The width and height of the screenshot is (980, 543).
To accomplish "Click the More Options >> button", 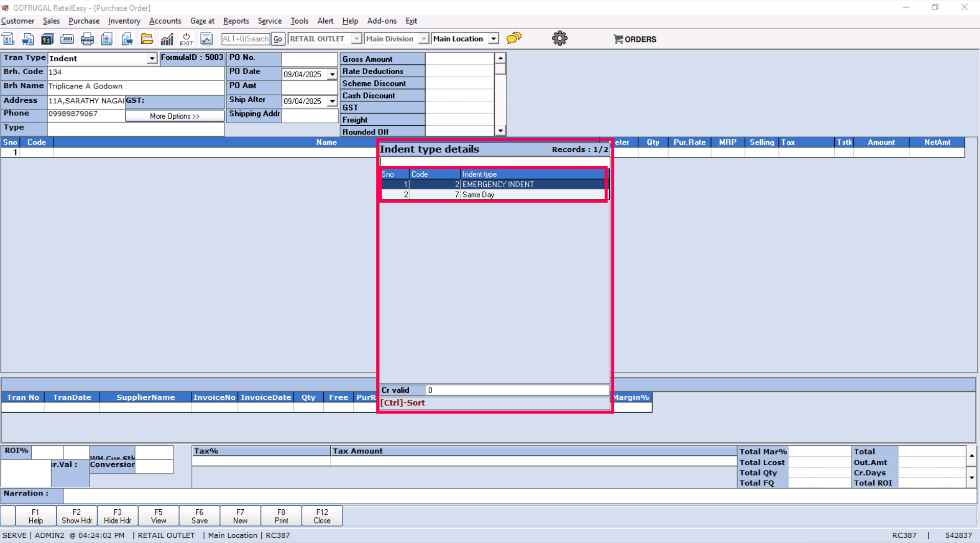I will [x=174, y=116].
